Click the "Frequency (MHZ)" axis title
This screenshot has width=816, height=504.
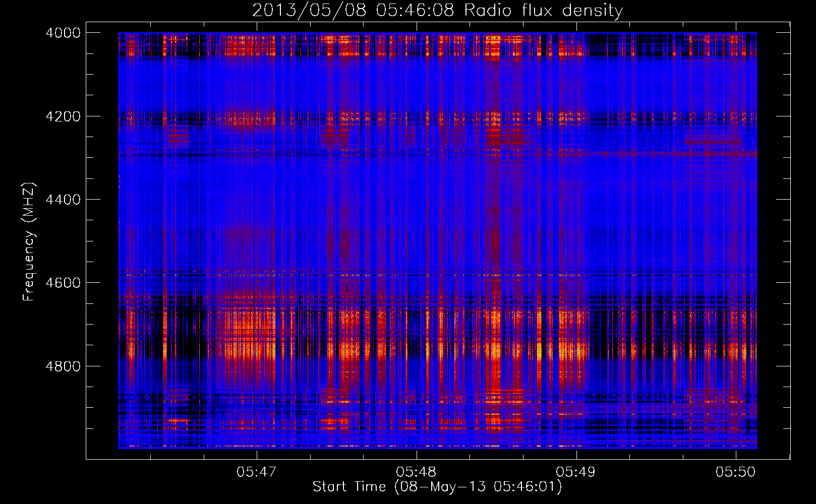point(29,241)
